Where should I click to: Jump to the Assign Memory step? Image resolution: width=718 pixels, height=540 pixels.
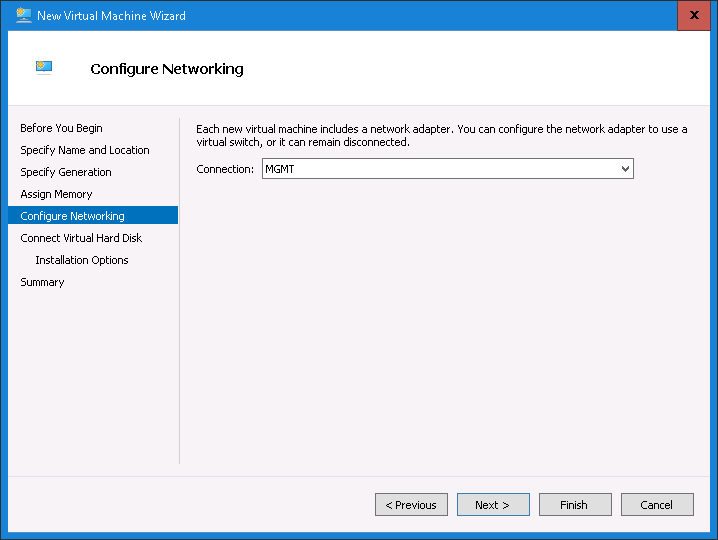click(x=56, y=194)
